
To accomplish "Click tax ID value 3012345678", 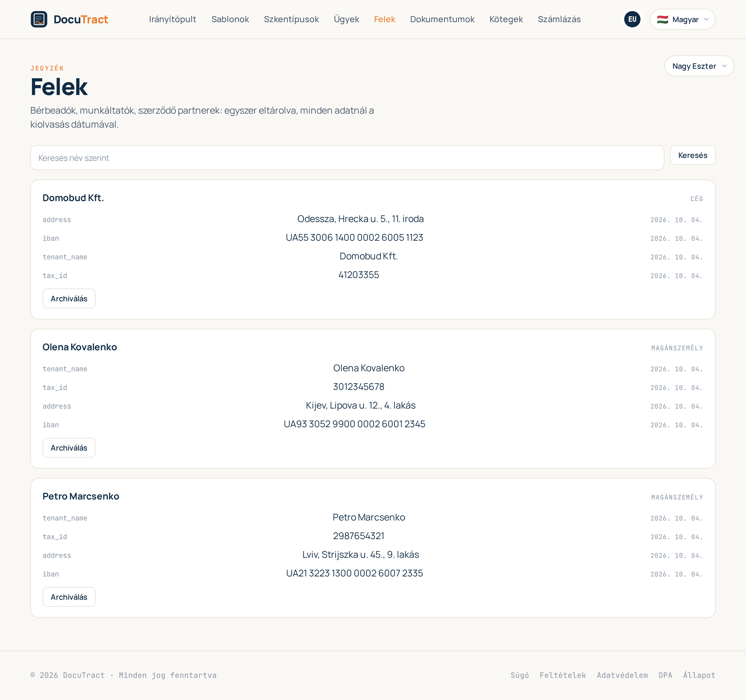I will pos(358,387).
